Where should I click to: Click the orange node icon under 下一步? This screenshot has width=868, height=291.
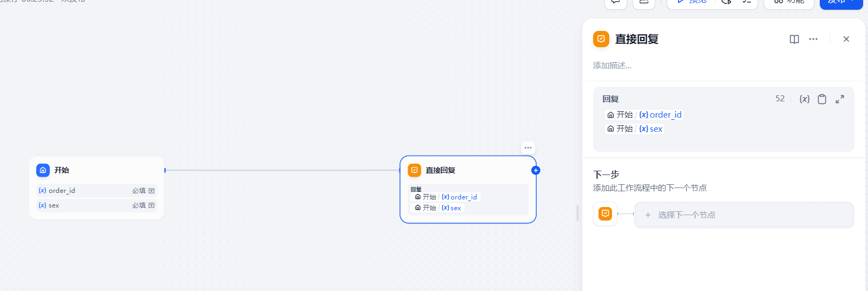[x=605, y=214]
